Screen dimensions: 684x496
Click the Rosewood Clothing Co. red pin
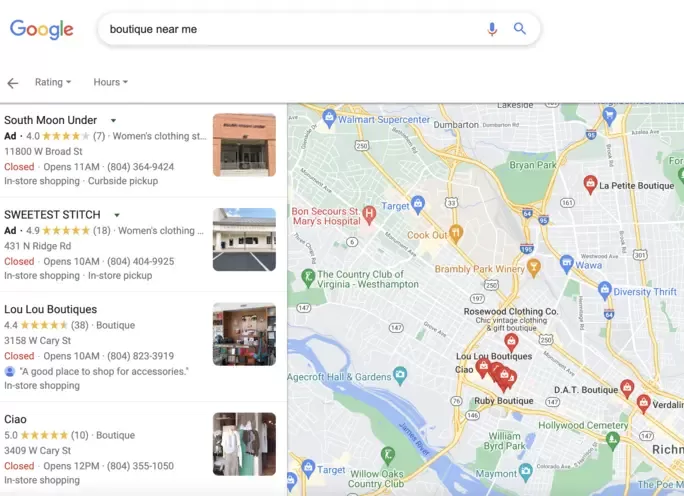511,343
